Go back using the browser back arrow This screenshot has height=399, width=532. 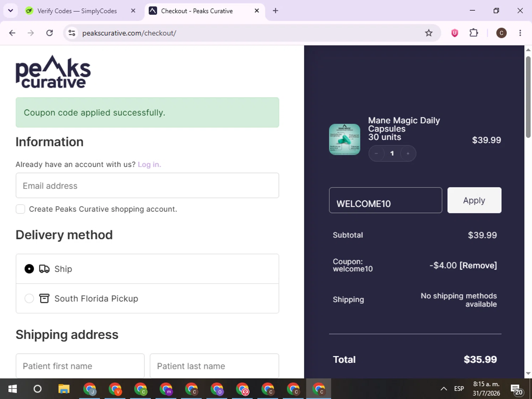click(x=12, y=33)
